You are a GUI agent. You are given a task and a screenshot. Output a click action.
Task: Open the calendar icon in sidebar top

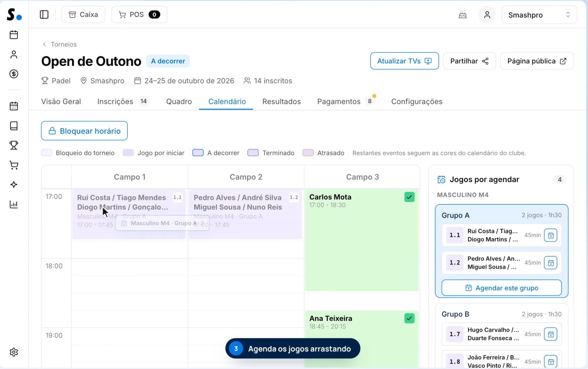click(14, 35)
